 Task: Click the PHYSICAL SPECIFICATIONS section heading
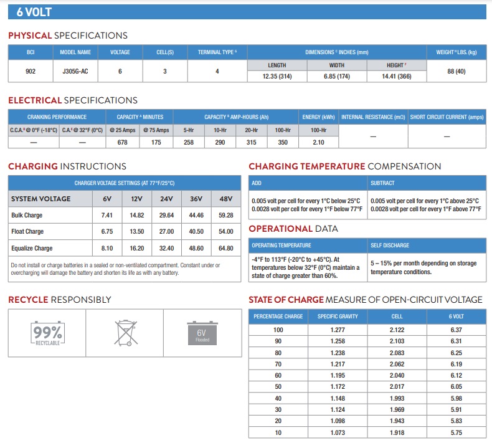tap(68, 36)
